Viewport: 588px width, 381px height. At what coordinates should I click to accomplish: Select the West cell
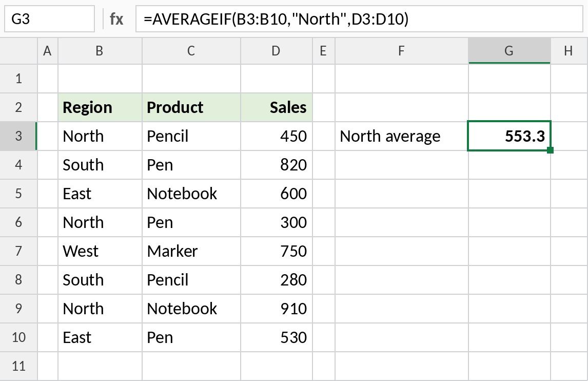coord(100,251)
